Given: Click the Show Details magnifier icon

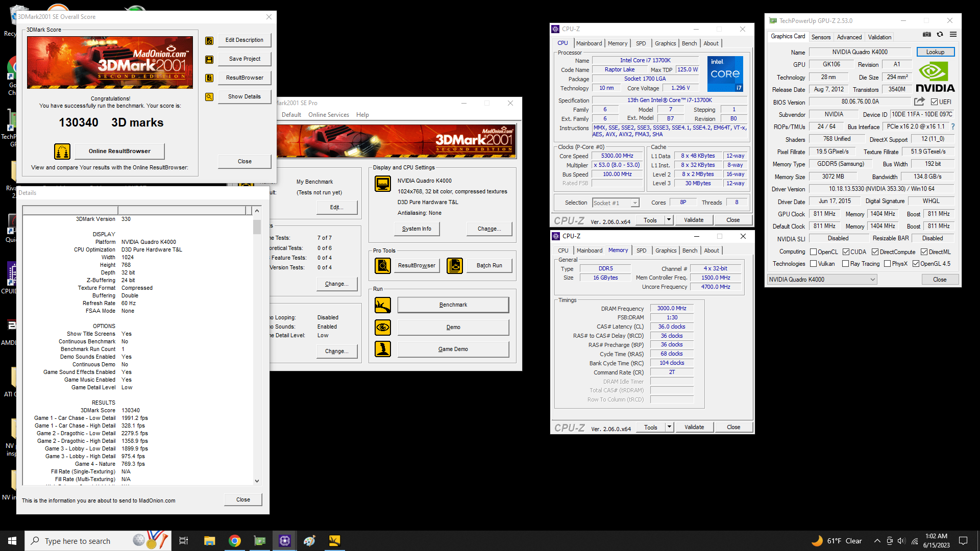Looking at the screenshot, I should point(209,97).
